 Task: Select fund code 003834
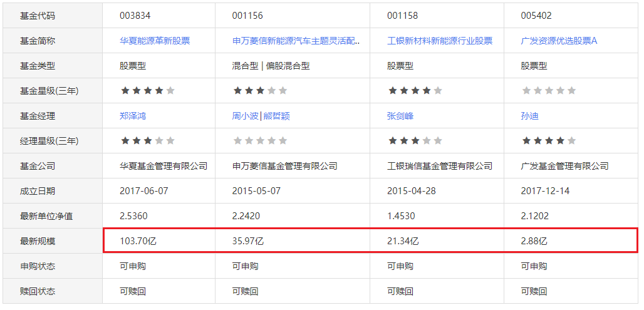[x=135, y=16]
